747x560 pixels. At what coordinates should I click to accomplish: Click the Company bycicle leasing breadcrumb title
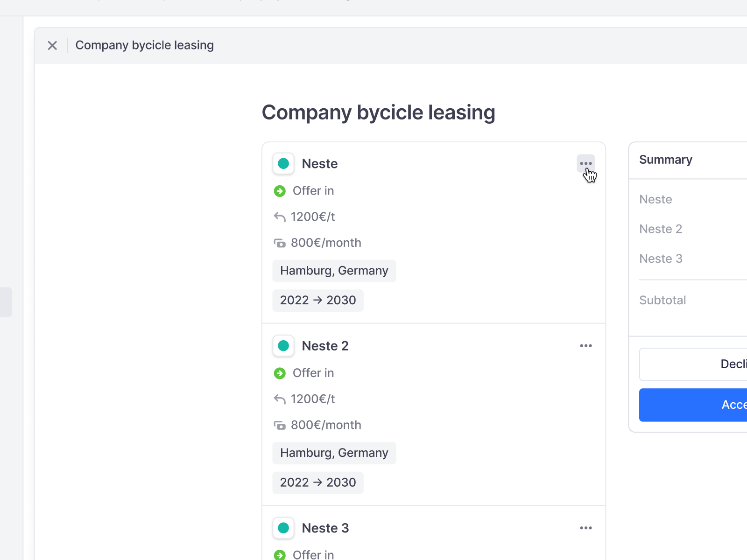tap(144, 45)
